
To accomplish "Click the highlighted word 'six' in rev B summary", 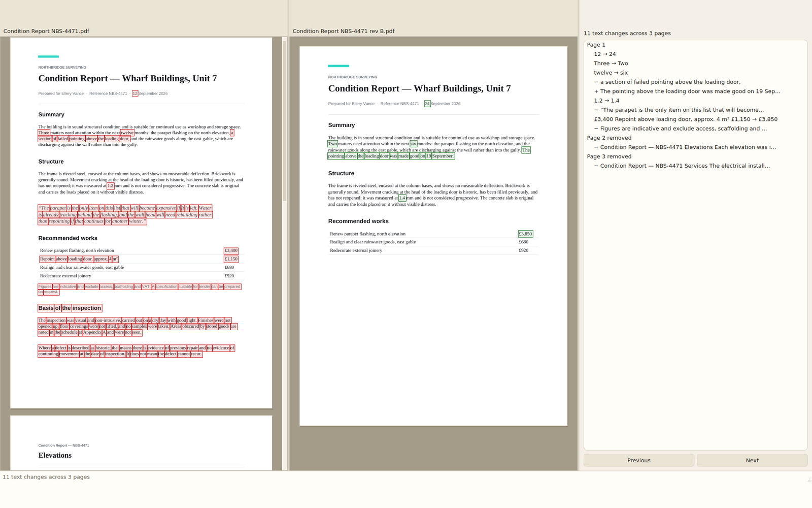I will pyautogui.click(x=414, y=144).
